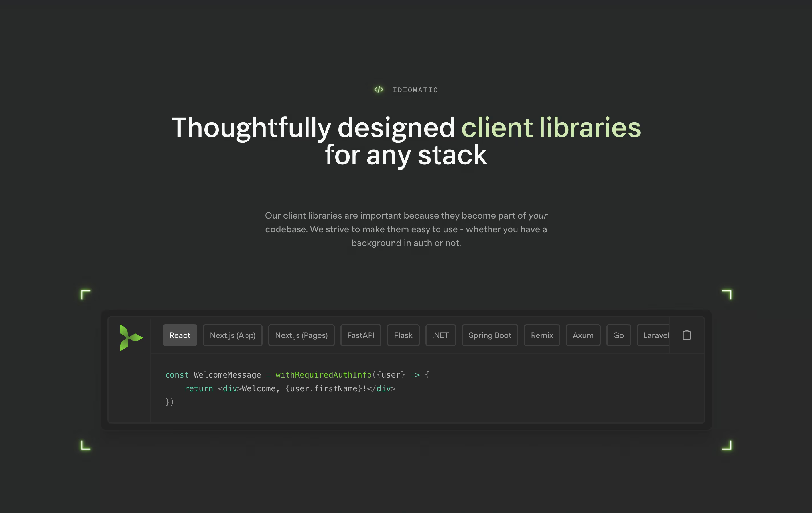The height and width of the screenshot is (513, 812).
Task: Select the Go tab
Action: pyautogui.click(x=618, y=335)
